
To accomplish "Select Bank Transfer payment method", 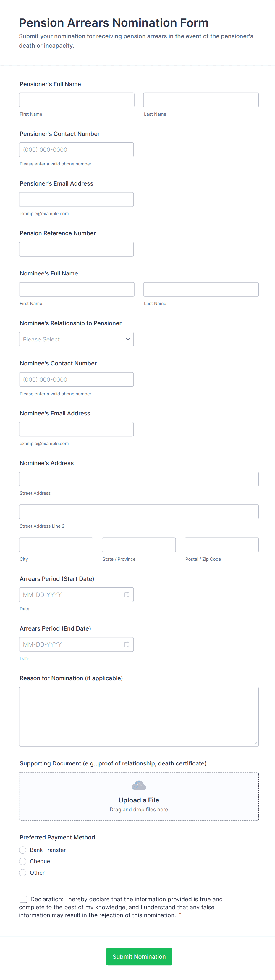I will 23,850.
